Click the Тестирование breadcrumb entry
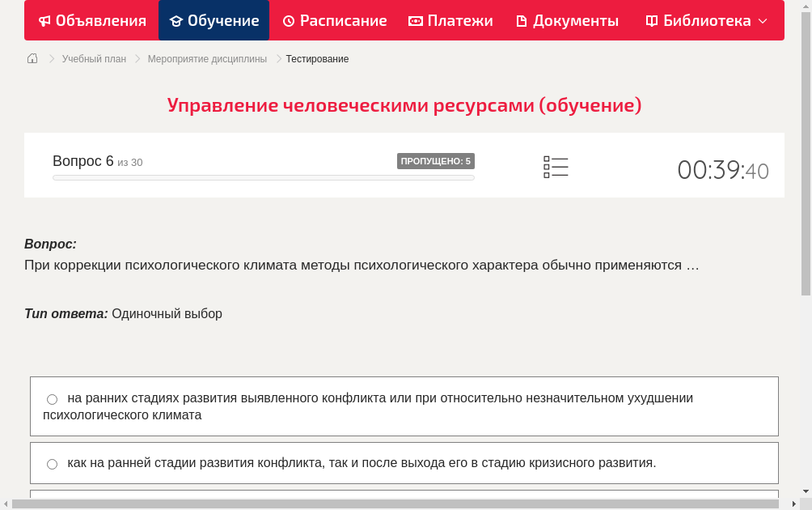 (x=316, y=58)
